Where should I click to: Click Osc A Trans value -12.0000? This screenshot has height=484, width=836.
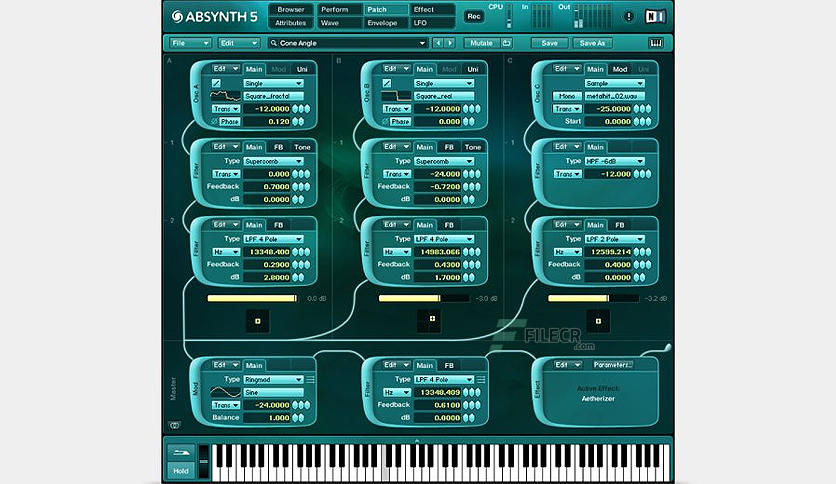tap(267, 109)
